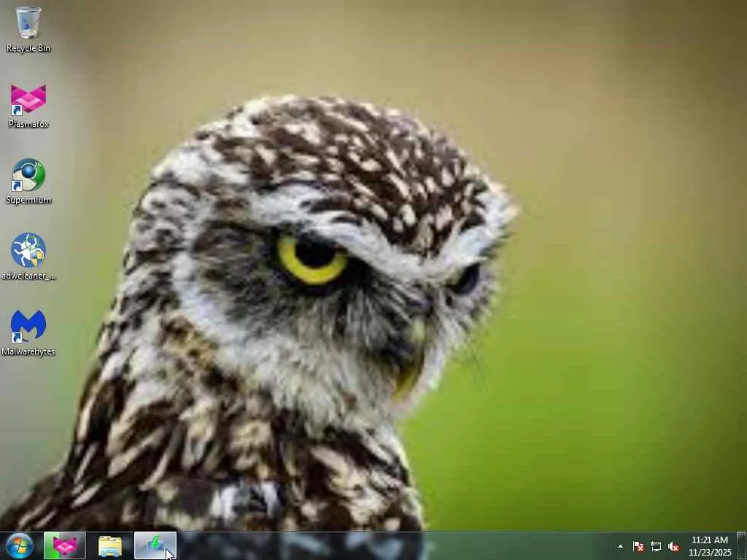Screen dimensions: 747x560
Task: Open the network status tray icon
Action: [656, 546]
